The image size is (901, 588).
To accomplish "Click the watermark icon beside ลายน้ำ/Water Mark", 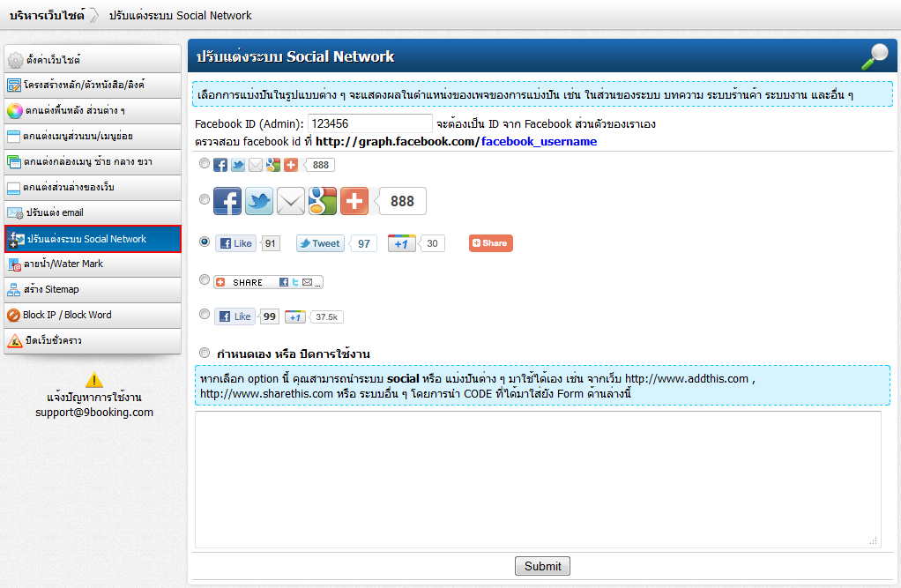I will [14, 264].
